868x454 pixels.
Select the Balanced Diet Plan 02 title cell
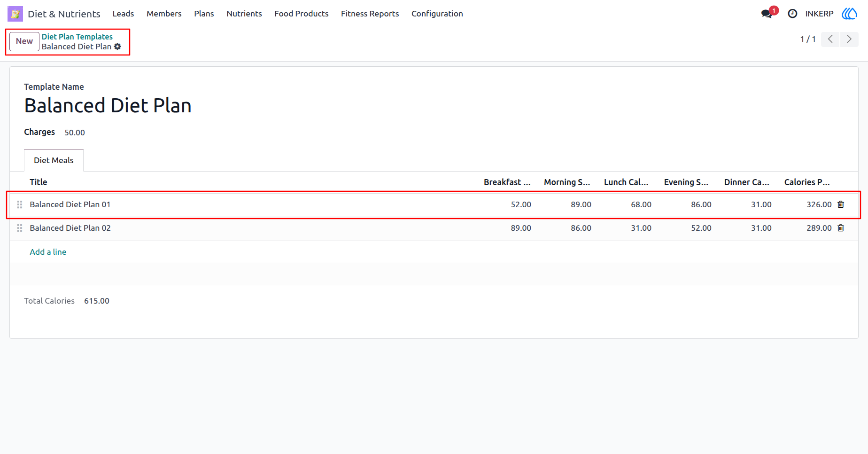point(70,228)
